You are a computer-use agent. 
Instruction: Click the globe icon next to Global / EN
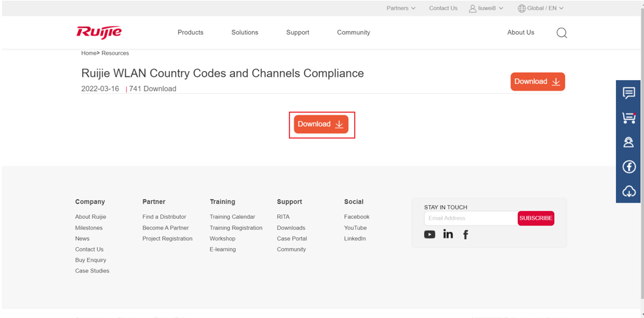(522, 8)
